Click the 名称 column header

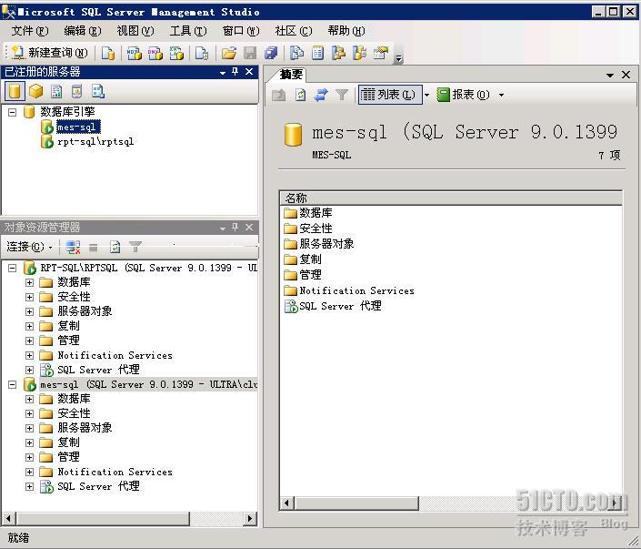click(x=451, y=198)
